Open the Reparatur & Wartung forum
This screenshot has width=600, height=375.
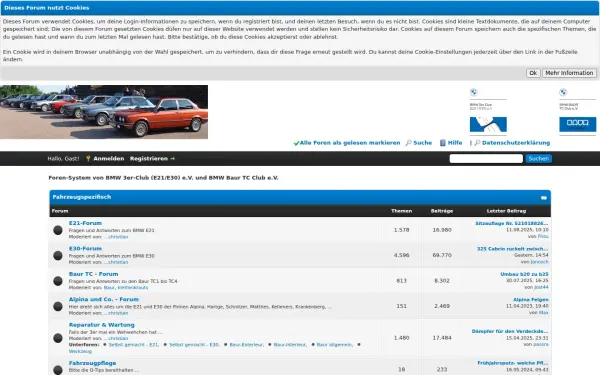tap(101, 325)
